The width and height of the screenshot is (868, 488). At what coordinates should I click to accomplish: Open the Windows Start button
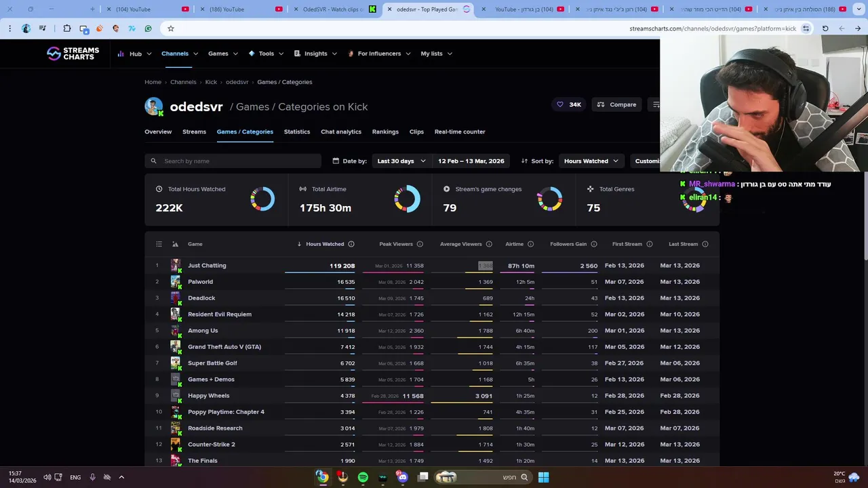(x=543, y=477)
